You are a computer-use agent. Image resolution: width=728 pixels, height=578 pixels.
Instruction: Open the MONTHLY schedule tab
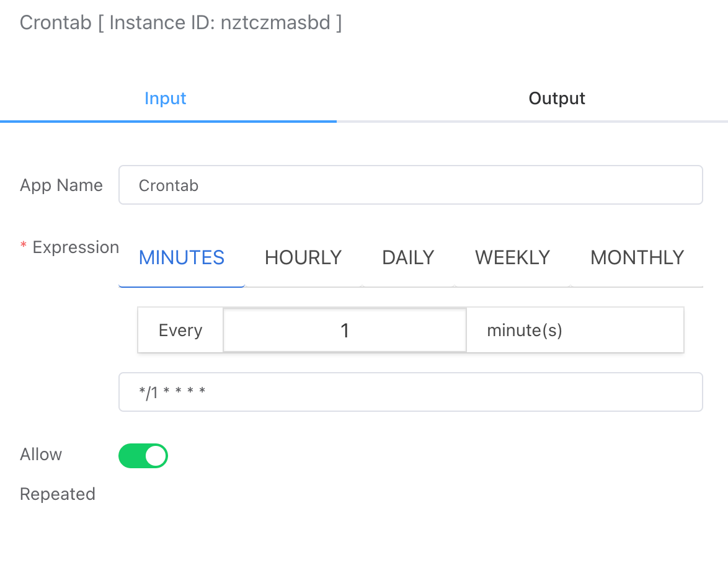(x=637, y=257)
